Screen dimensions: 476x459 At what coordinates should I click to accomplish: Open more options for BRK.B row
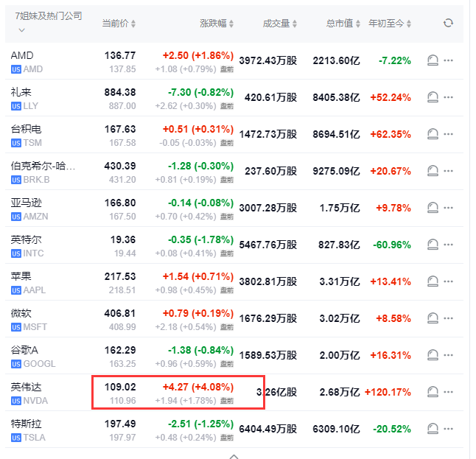tap(448, 171)
